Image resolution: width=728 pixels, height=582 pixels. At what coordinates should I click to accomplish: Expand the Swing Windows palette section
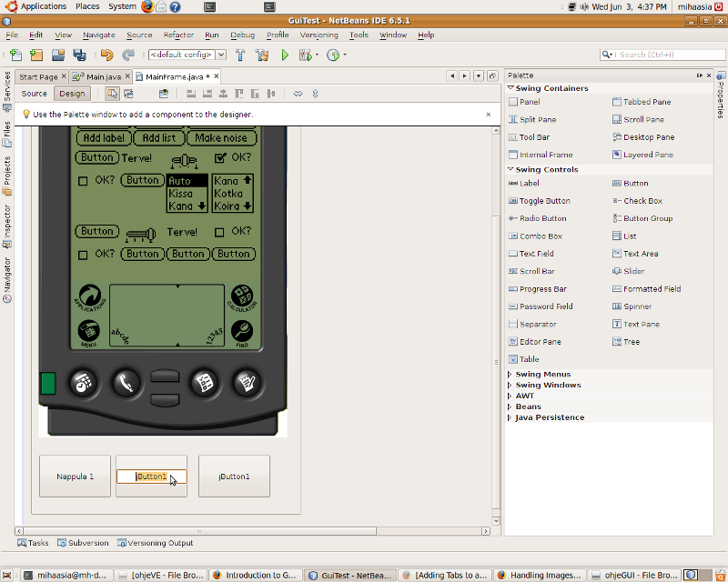coord(510,385)
